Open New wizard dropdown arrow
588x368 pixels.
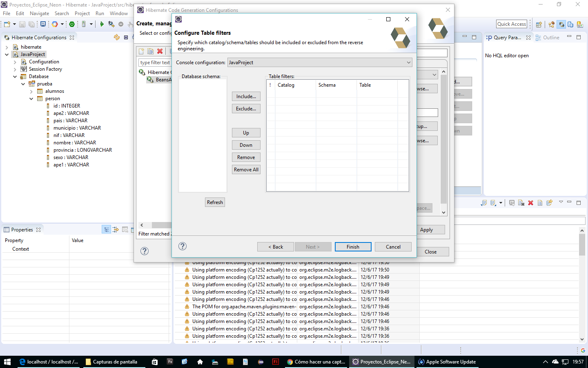click(14, 24)
